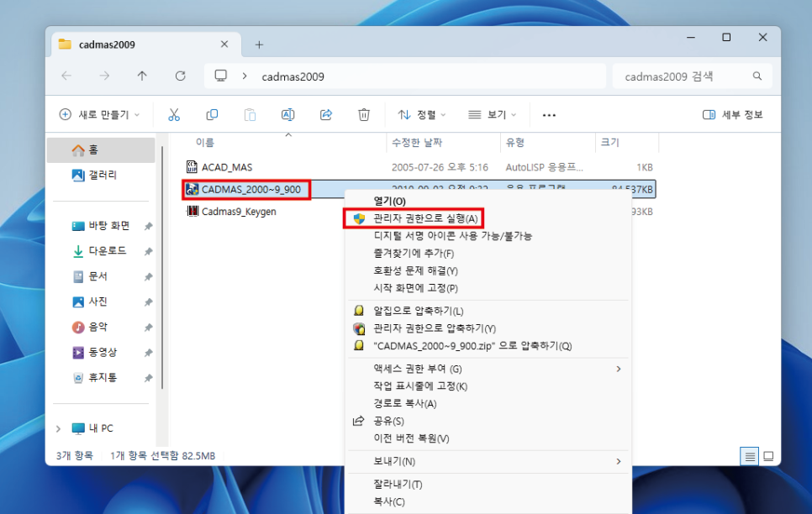The width and height of the screenshot is (812, 514).
Task: Open 갤러리 in the sidebar
Action: pos(101,175)
